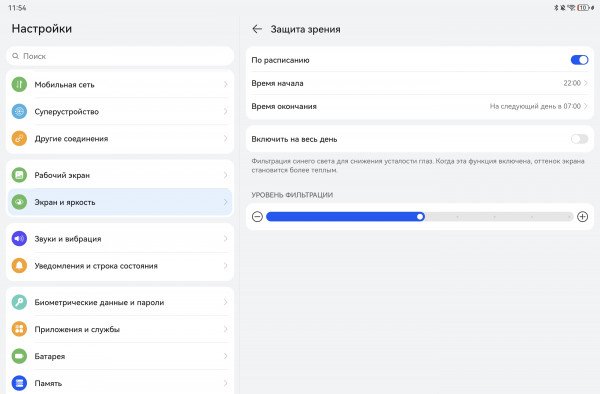Image resolution: width=600 pixels, height=394 pixels.
Task: Tap the start time value 22:00
Action: click(x=572, y=83)
